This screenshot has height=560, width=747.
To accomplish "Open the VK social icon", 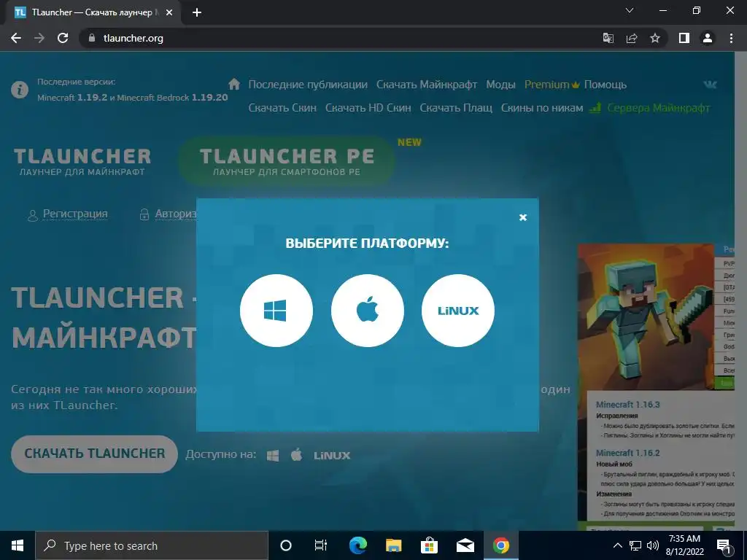I will point(711,85).
